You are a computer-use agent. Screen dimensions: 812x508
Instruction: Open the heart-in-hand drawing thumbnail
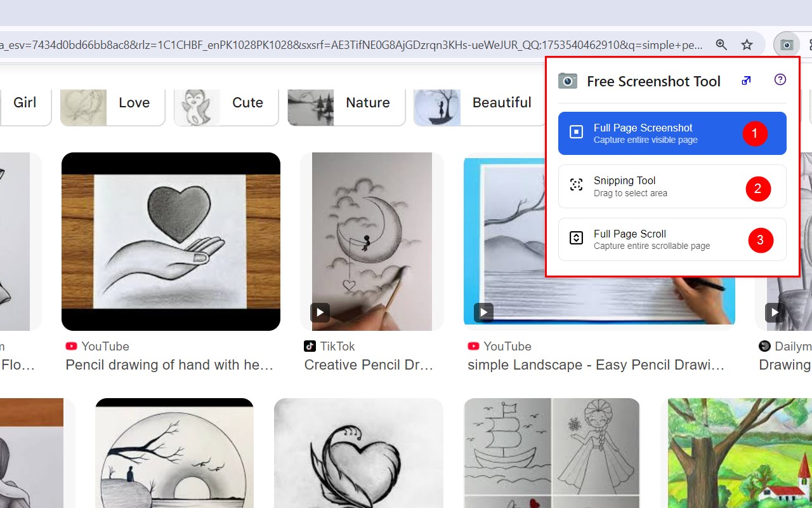click(x=171, y=241)
